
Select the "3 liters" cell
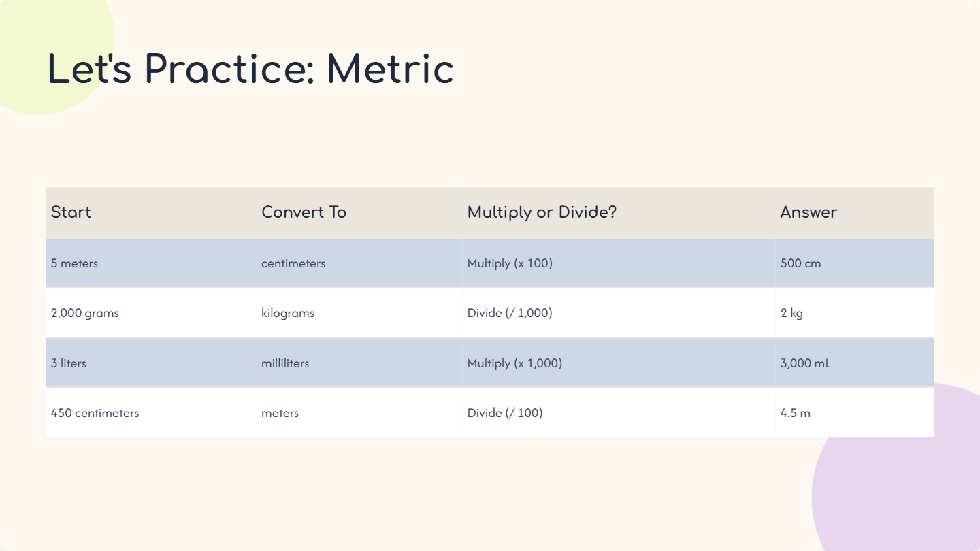coord(69,363)
